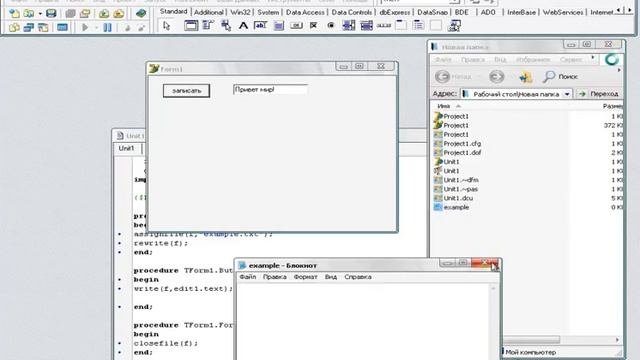Click the Привет мир! edit field
Image resolution: width=640 pixels, height=360 pixels.
[x=270, y=89]
